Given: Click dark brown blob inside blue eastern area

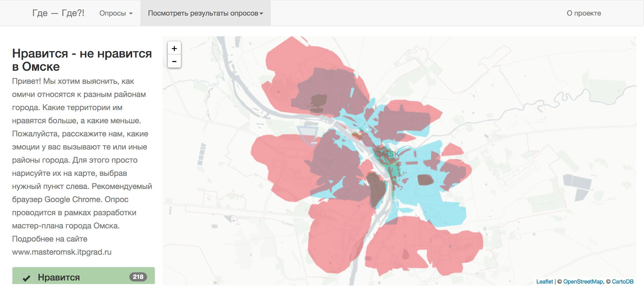Looking at the screenshot, I should [x=425, y=180].
